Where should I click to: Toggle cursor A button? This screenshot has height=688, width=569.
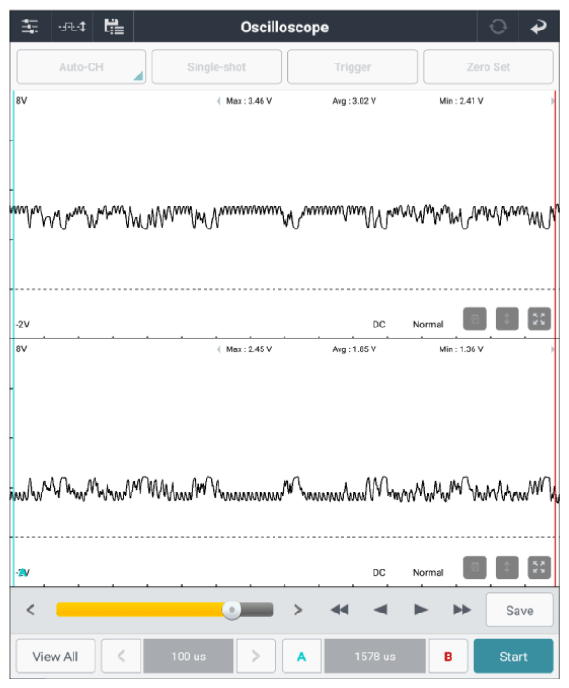click(x=301, y=656)
